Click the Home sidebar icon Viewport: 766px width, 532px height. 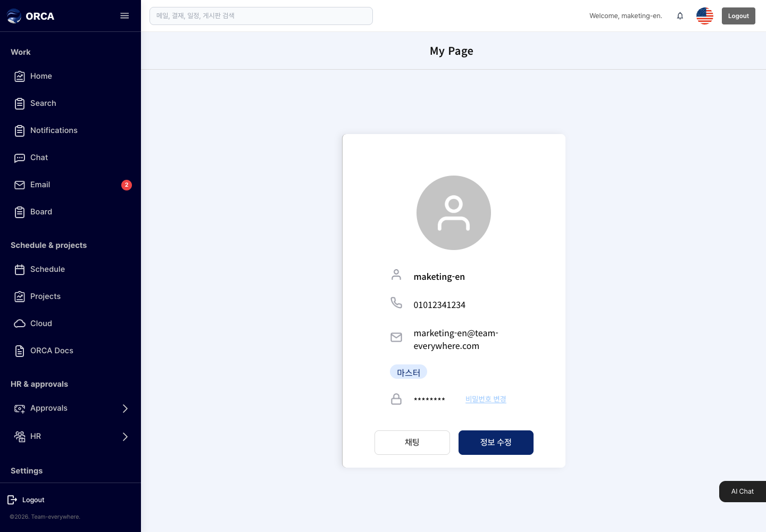point(20,77)
